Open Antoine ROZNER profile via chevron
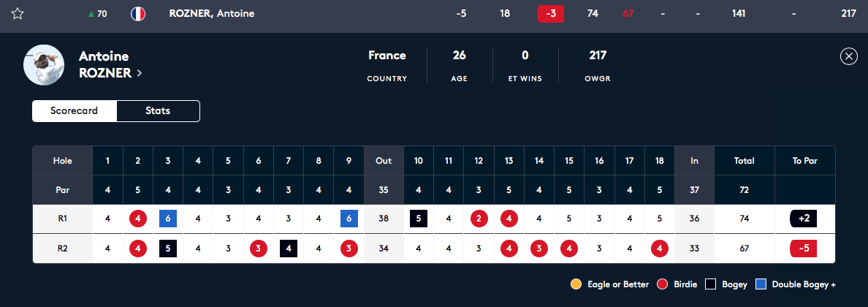 (140, 73)
